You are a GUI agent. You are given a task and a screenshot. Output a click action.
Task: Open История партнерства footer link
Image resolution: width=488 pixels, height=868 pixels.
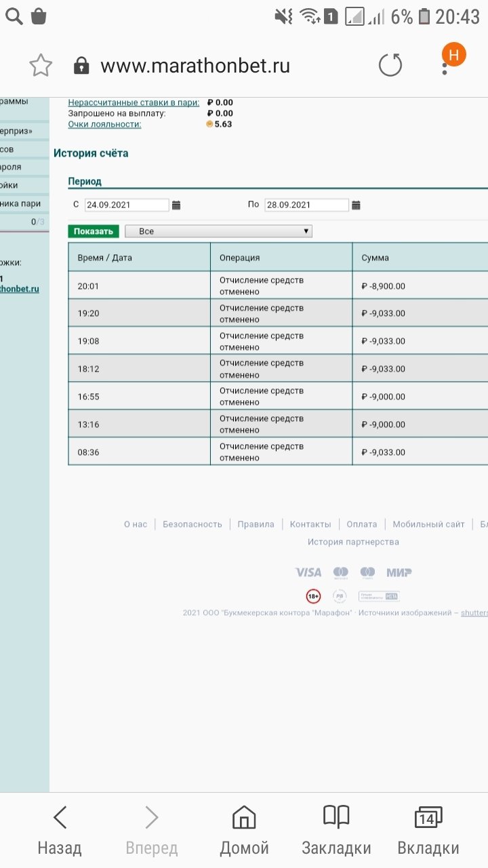[353, 542]
